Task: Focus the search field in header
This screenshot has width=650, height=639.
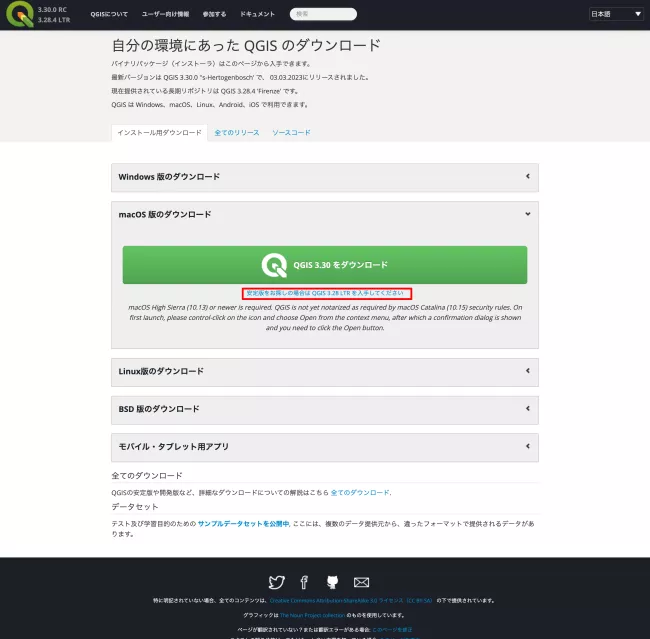Action: coord(323,14)
